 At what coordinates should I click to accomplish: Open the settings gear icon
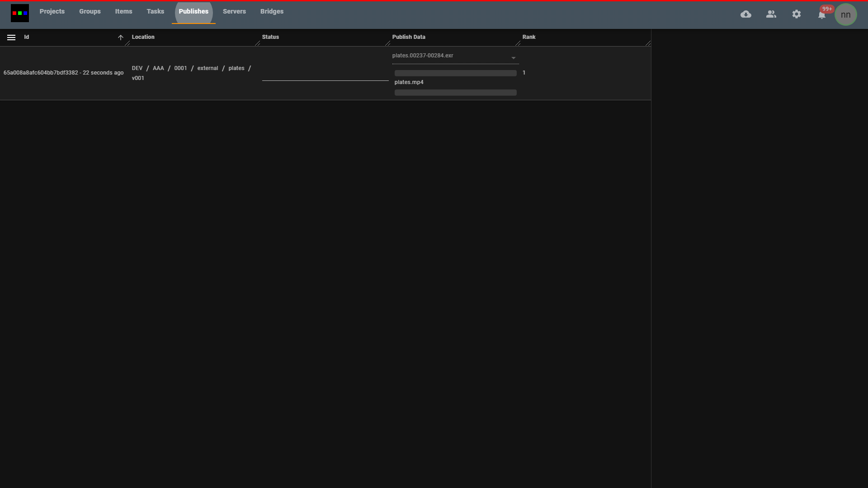(797, 14)
